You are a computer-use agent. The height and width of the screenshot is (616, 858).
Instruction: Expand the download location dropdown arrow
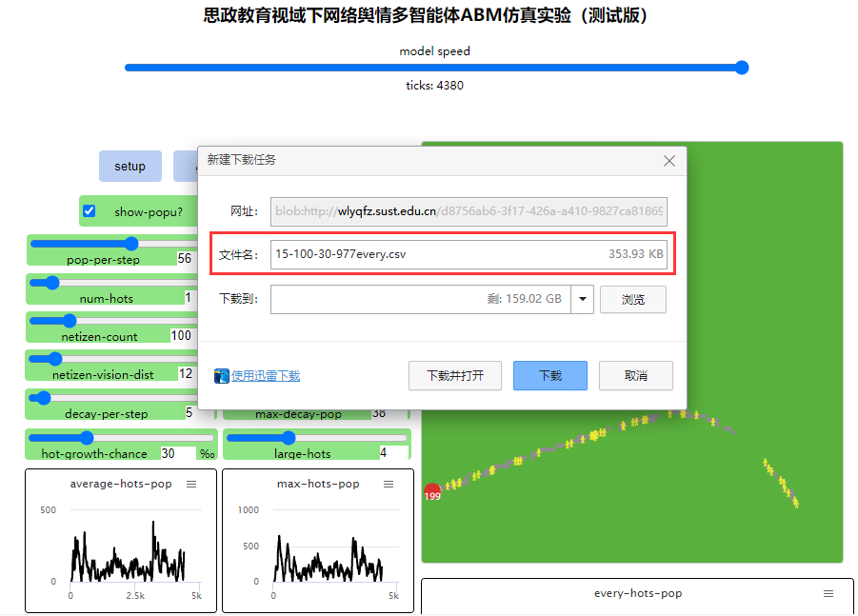point(582,299)
